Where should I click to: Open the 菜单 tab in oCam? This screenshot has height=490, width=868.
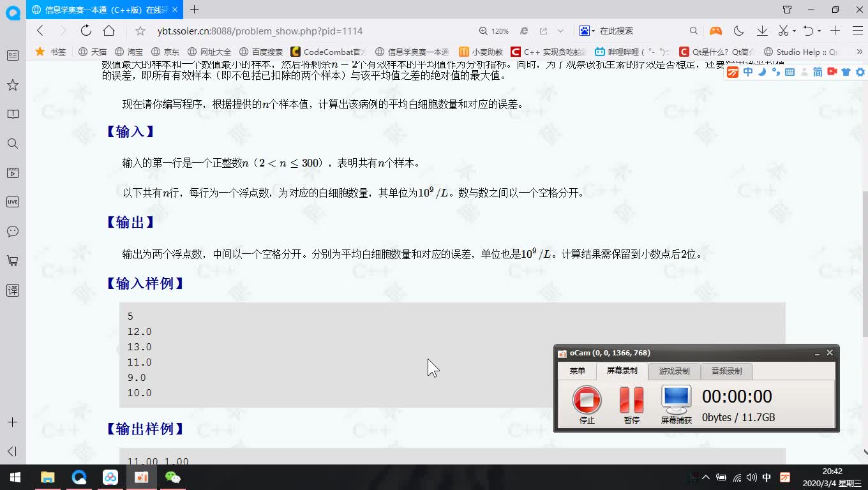click(x=576, y=371)
